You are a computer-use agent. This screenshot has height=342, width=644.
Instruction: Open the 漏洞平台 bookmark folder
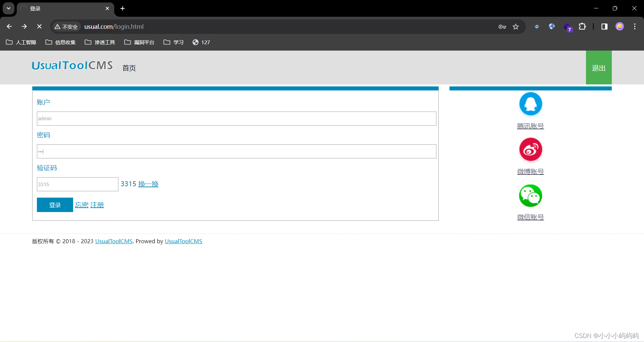(x=139, y=42)
